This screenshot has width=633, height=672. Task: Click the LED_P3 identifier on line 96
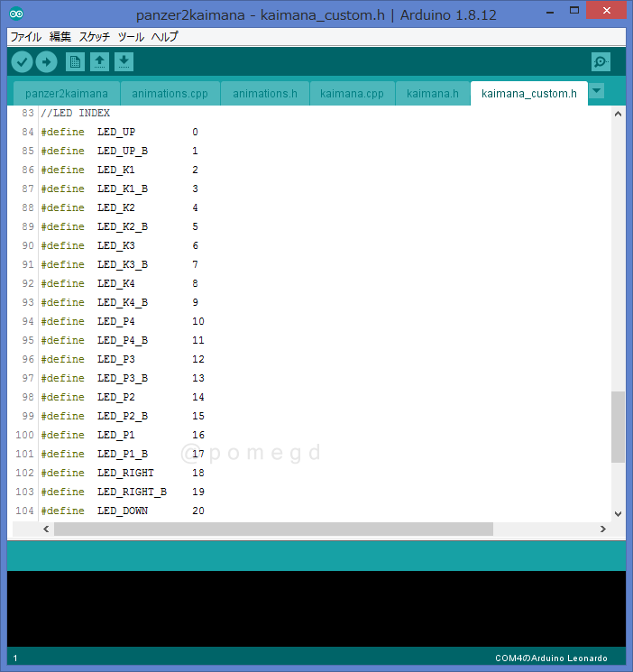[116, 359]
